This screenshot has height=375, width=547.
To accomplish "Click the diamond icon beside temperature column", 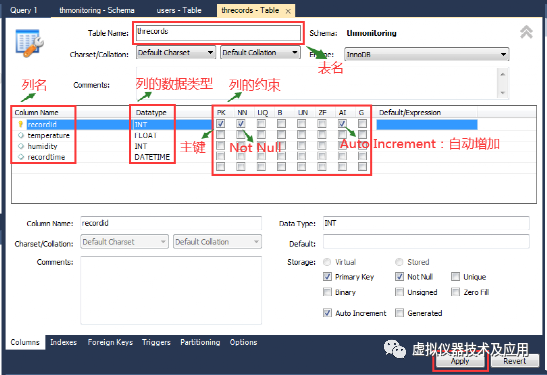I will (x=21, y=135).
